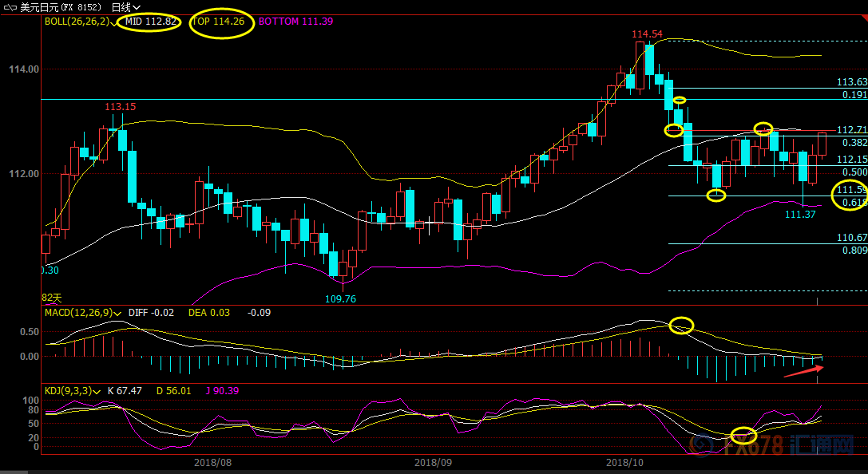Click the 0.382 Fibonacci ratio label
Viewport: 868px width, 474px height.
click(x=854, y=143)
